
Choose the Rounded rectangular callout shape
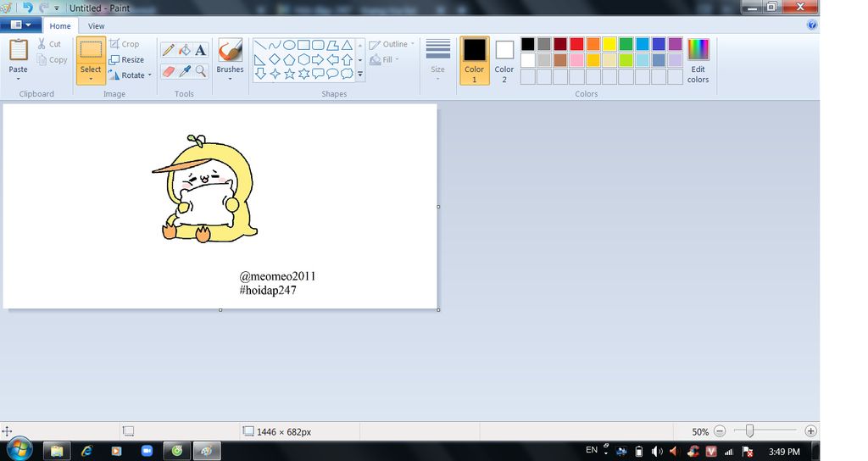click(318, 74)
